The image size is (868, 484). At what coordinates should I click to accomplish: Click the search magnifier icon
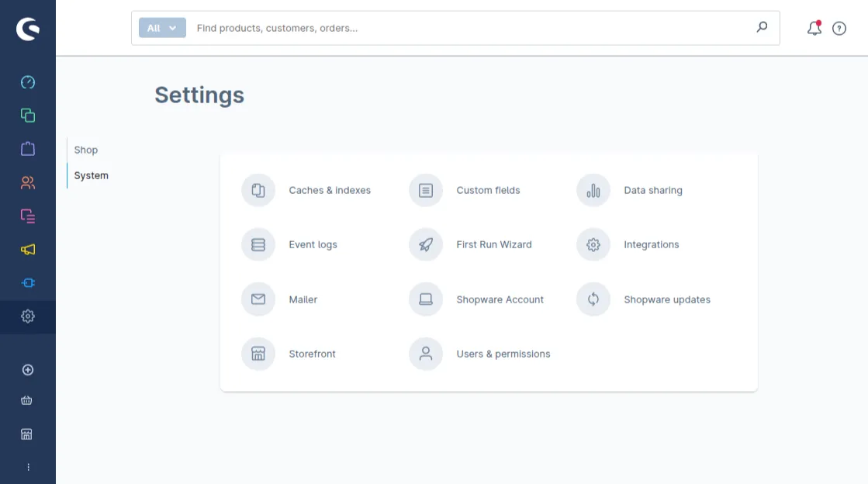point(762,27)
